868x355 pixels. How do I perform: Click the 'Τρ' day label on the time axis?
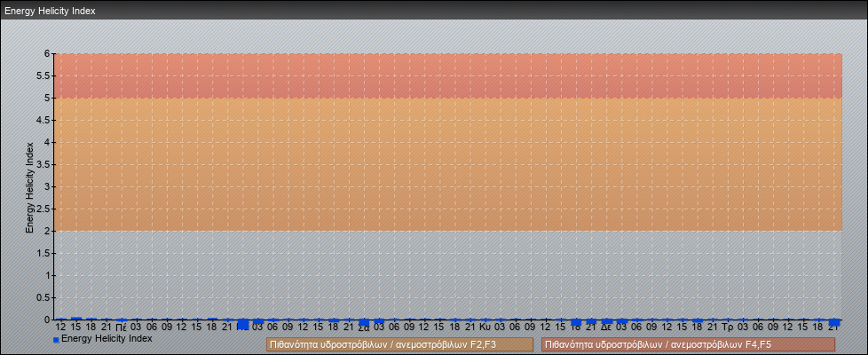(728, 327)
